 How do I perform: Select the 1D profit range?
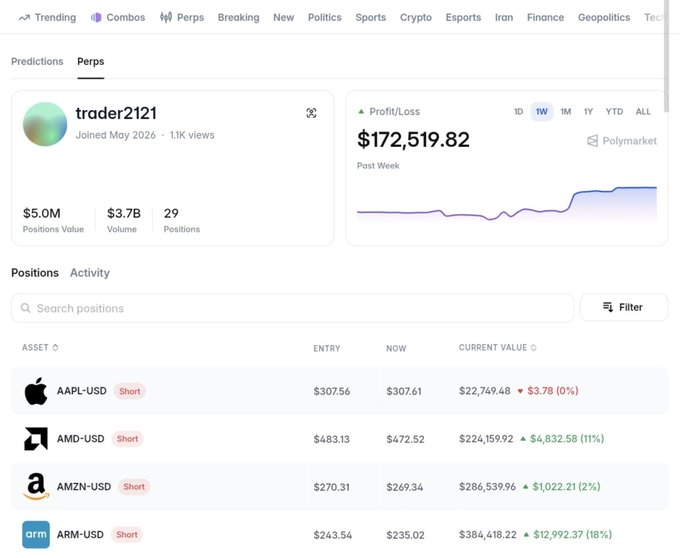coord(519,112)
